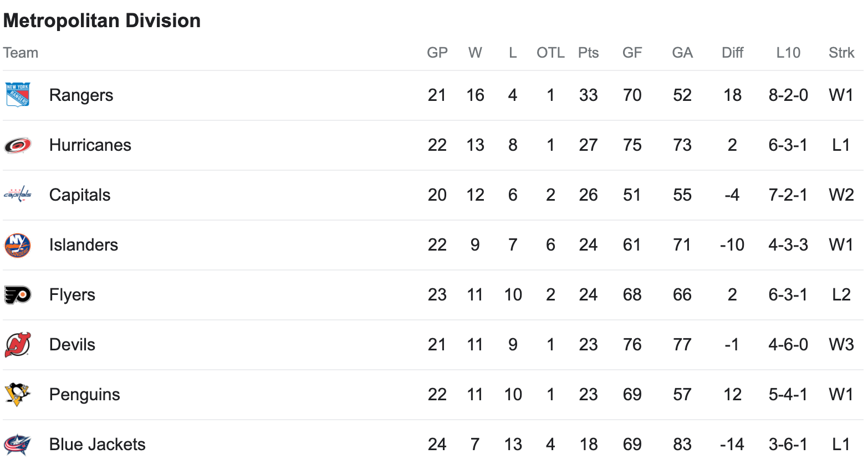Click the New Jersey Devils logo
Image resolution: width=868 pixels, height=469 pixels.
(x=18, y=344)
